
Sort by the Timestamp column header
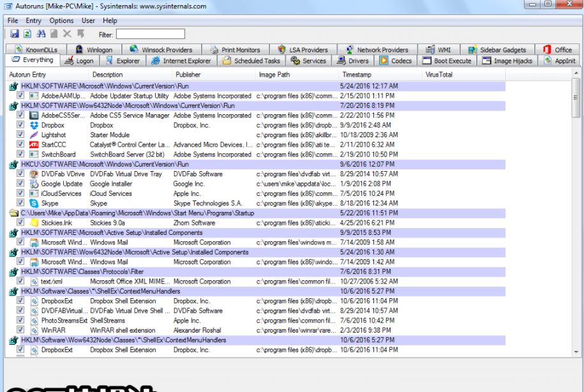tap(357, 75)
